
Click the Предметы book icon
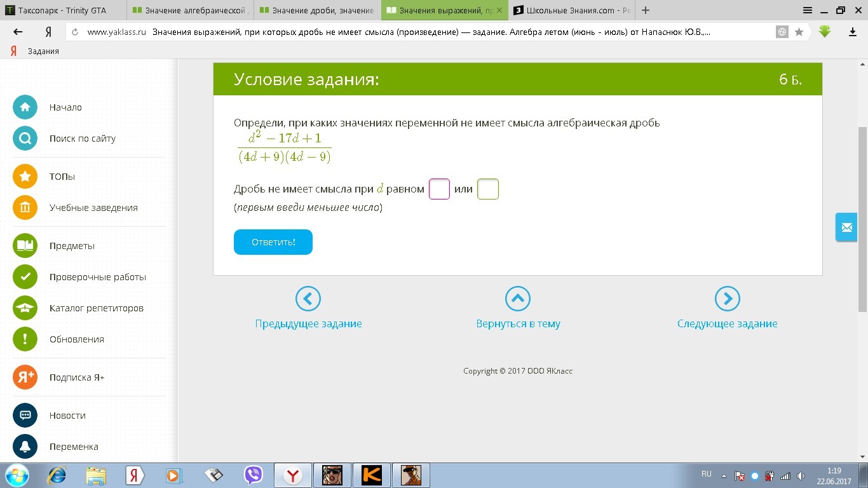point(25,246)
